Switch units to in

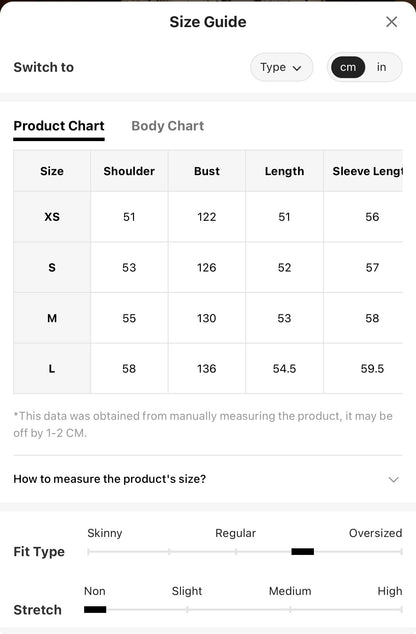click(381, 67)
